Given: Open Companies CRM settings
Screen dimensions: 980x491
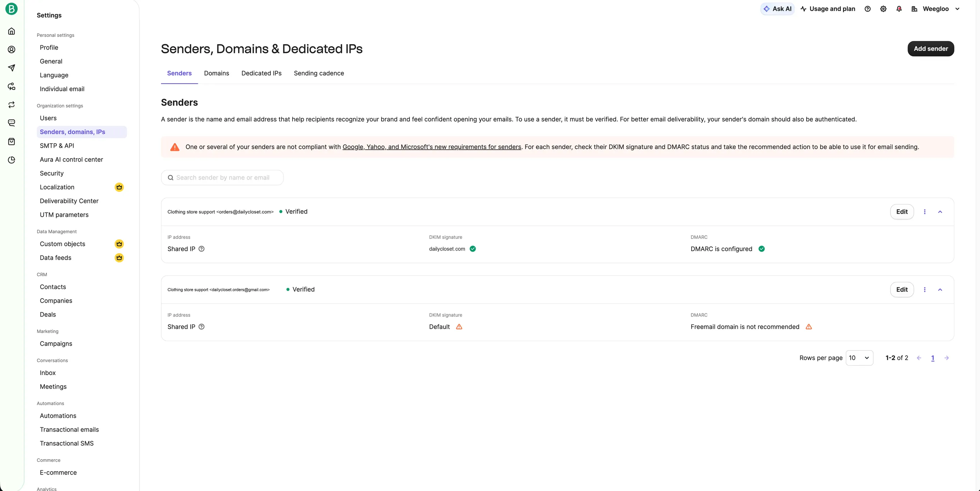Looking at the screenshot, I should (56, 301).
